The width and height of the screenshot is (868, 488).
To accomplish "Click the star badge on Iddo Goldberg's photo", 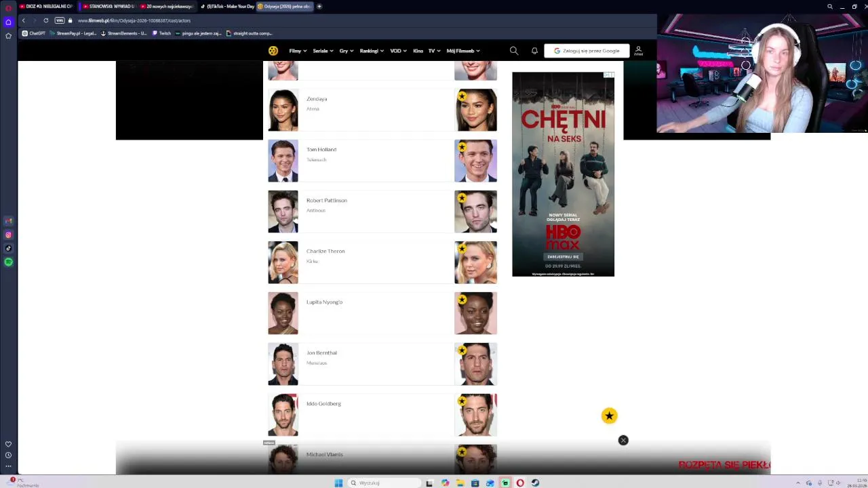I will [x=462, y=401].
